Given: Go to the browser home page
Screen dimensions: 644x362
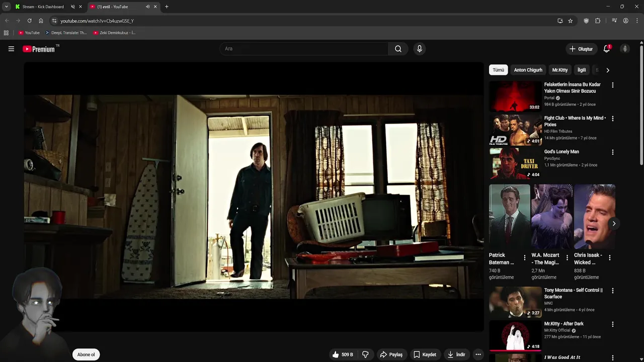Looking at the screenshot, I should [41, 21].
